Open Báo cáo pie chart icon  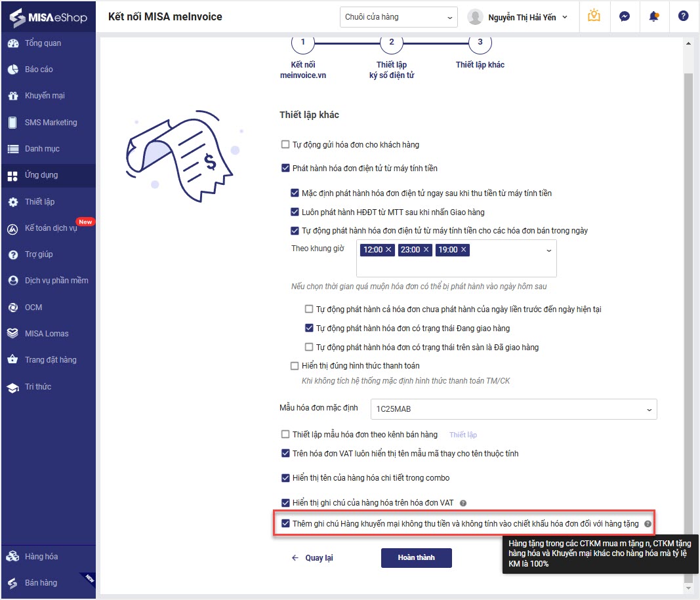point(13,70)
